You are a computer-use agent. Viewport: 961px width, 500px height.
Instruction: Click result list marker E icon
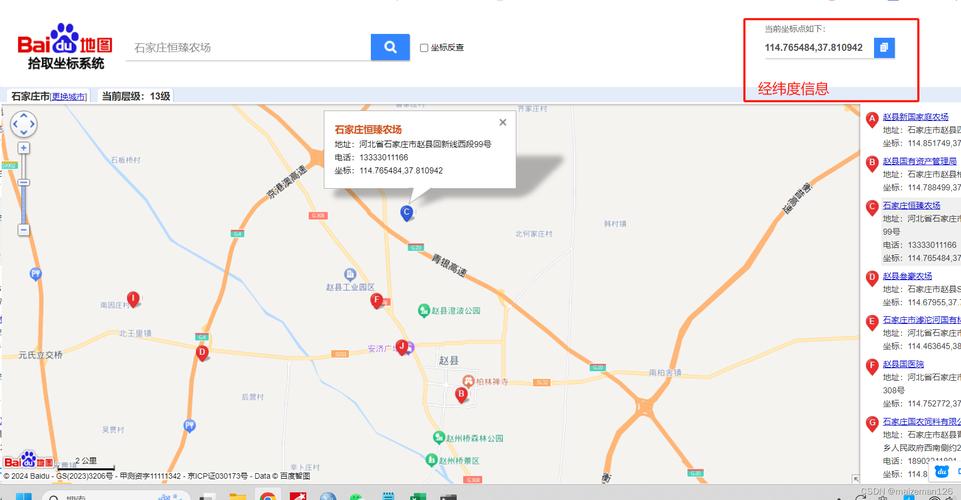872,323
